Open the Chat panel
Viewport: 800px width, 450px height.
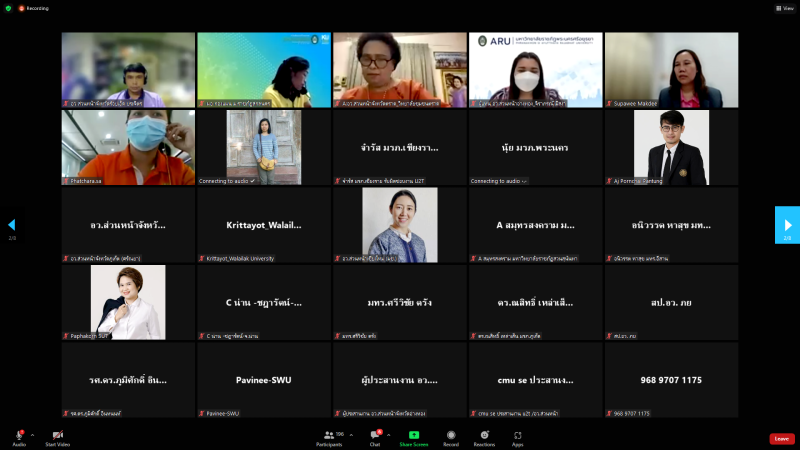375,438
